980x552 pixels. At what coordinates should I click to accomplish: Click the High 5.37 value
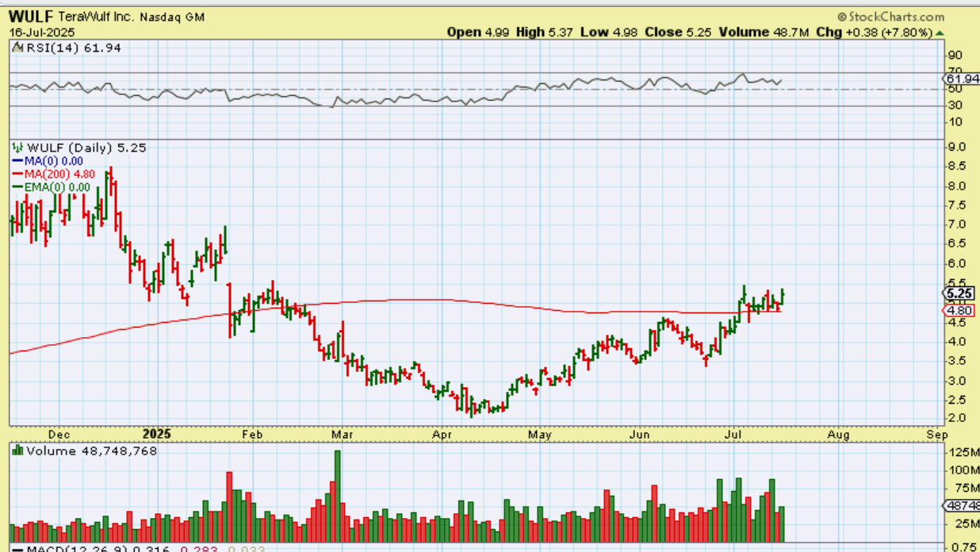click(545, 32)
